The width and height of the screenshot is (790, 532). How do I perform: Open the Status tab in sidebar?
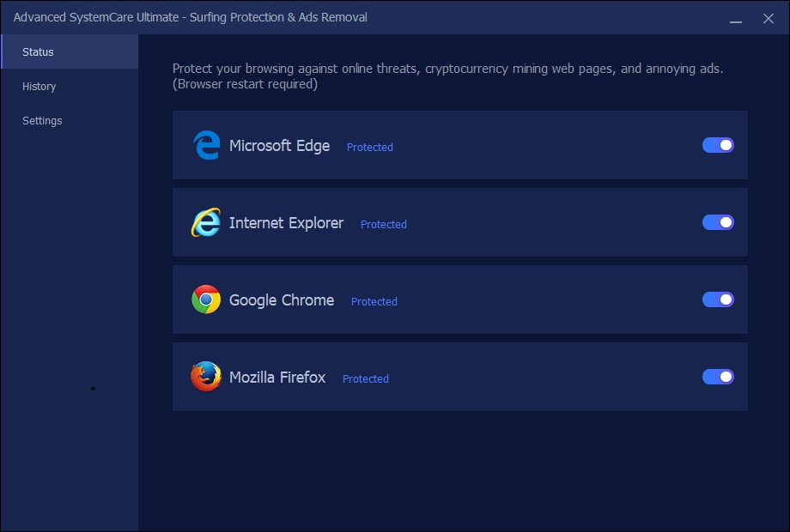(x=70, y=51)
